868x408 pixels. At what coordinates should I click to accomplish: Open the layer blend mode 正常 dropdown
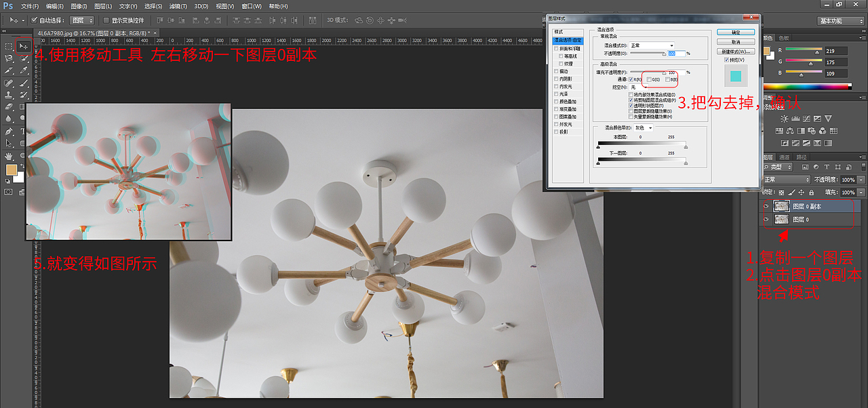(785, 180)
